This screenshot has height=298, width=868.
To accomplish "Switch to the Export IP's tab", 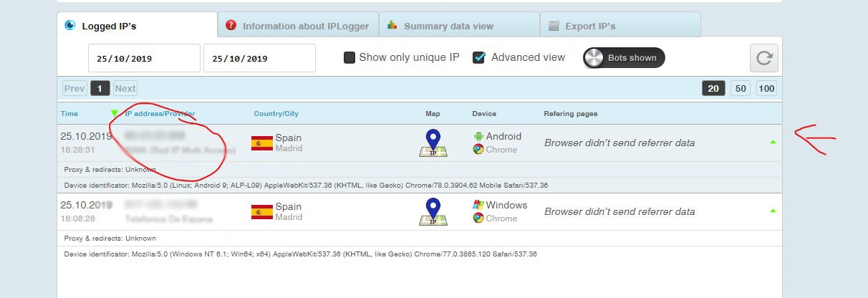I will 620,25.
